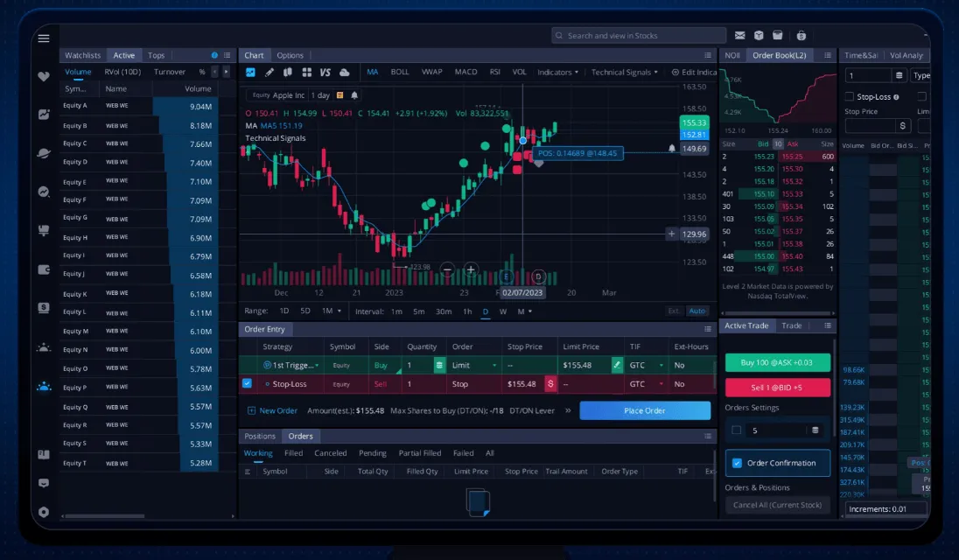
Task: Click the alert bell next to 1 day
Action: click(354, 95)
